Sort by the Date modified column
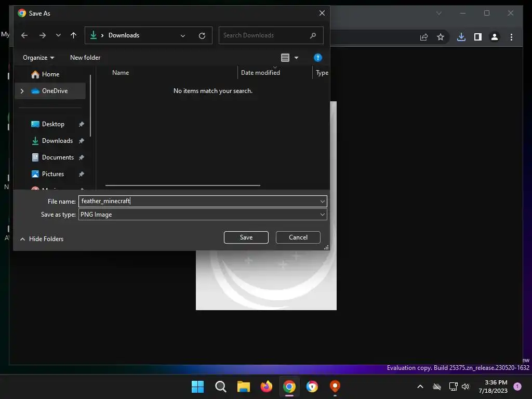 point(260,73)
